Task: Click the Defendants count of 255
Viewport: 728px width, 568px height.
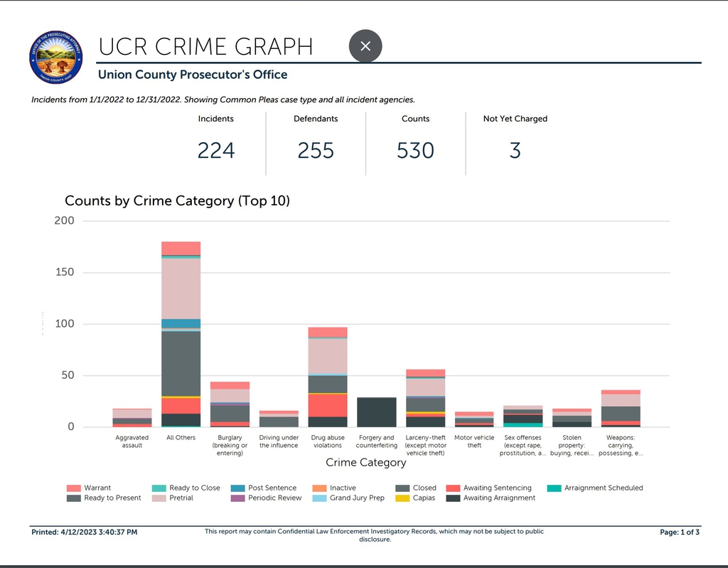Action: 316,151
